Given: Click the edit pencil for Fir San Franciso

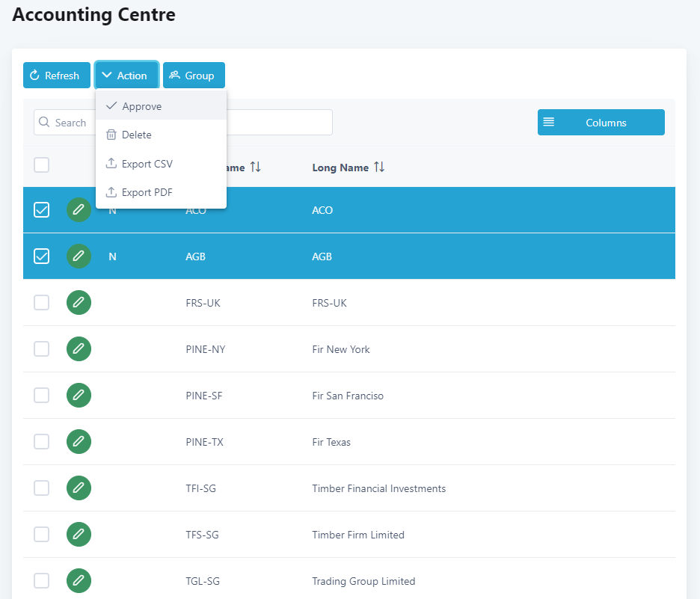Looking at the screenshot, I should coord(79,396).
